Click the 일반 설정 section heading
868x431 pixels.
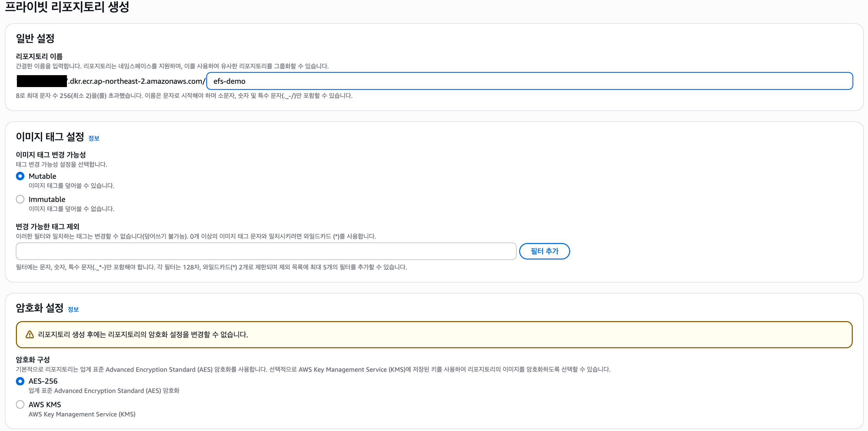tap(35, 38)
